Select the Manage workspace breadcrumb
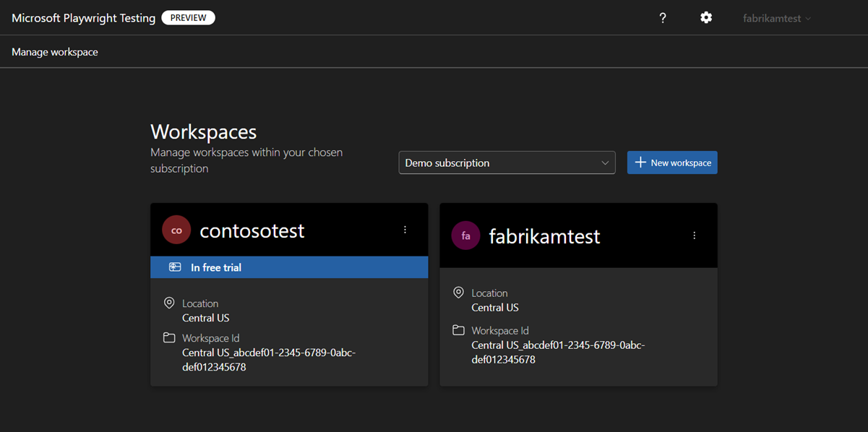The image size is (868, 432). tap(55, 52)
